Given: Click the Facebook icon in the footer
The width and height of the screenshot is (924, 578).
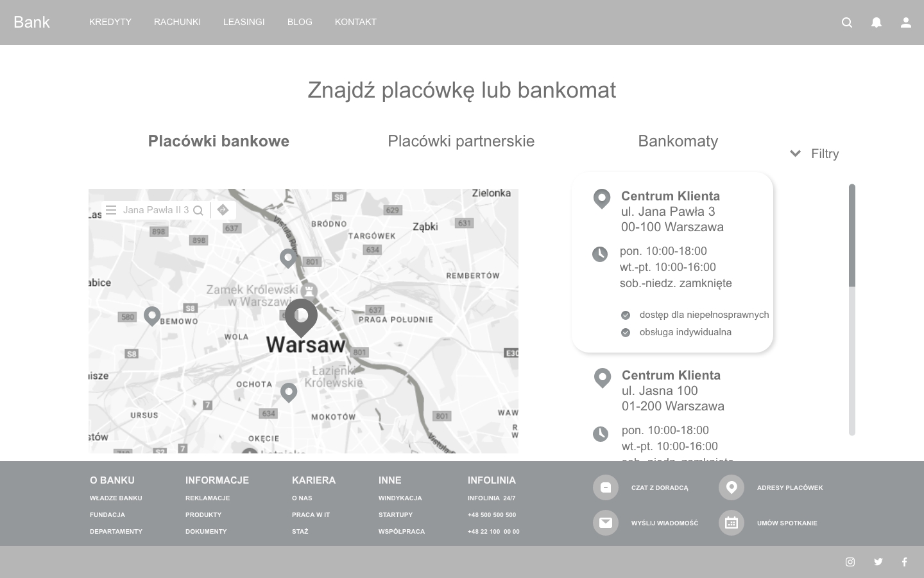Looking at the screenshot, I should coord(904,562).
